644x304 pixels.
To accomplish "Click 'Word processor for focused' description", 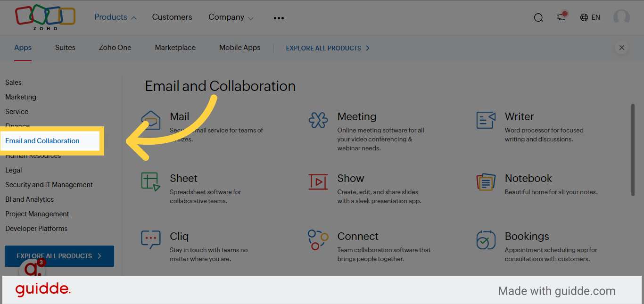I will (544, 135).
